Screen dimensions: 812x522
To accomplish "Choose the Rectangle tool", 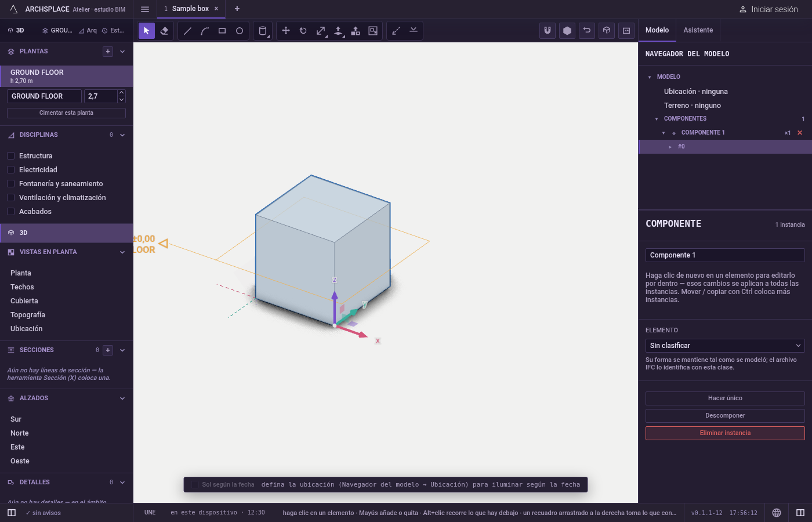I will 222,31.
